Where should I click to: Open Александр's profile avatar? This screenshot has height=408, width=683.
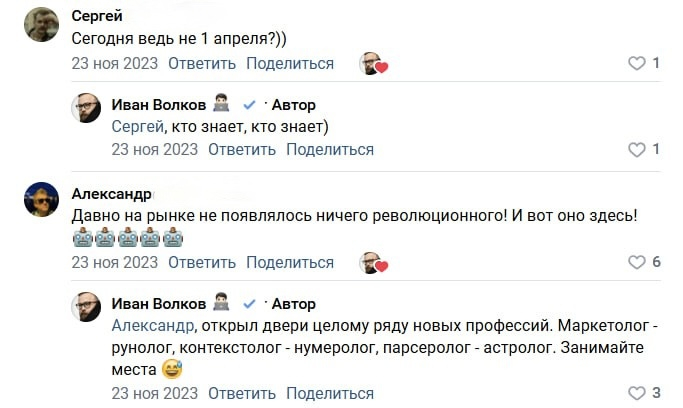click(41, 200)
